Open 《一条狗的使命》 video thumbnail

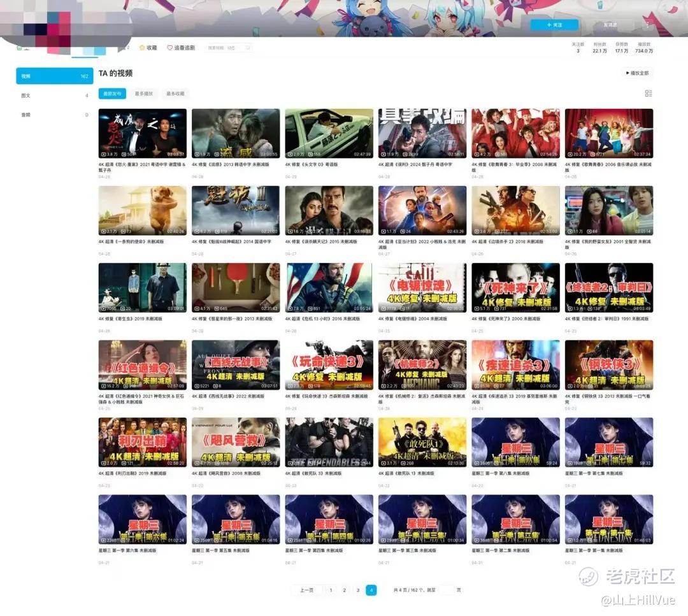[x=143, y=211]
